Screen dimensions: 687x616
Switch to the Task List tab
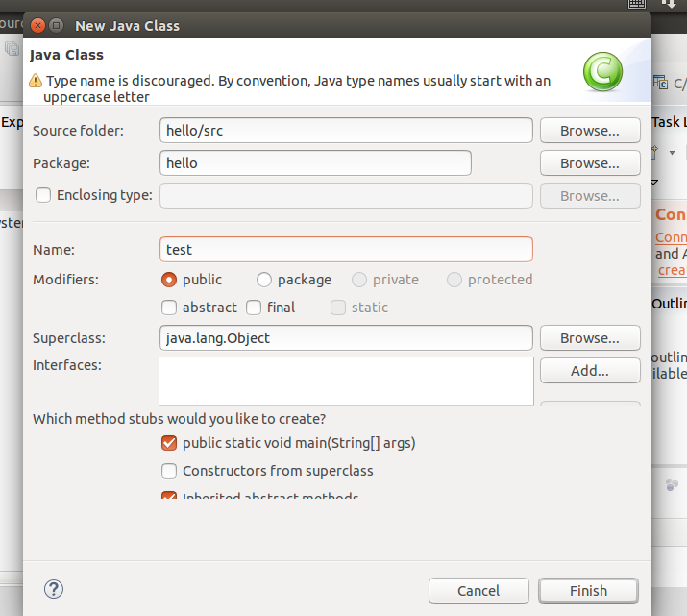669,122
